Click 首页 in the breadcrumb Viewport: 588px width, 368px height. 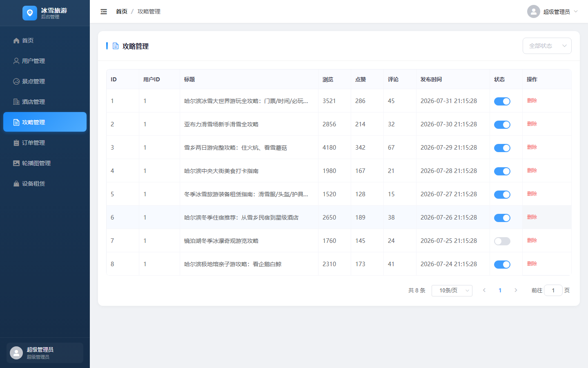[122, 11]
